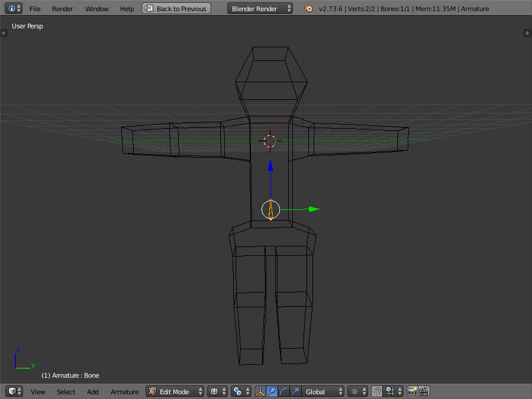Click the Info editor type icon

(x=14, y=8)
